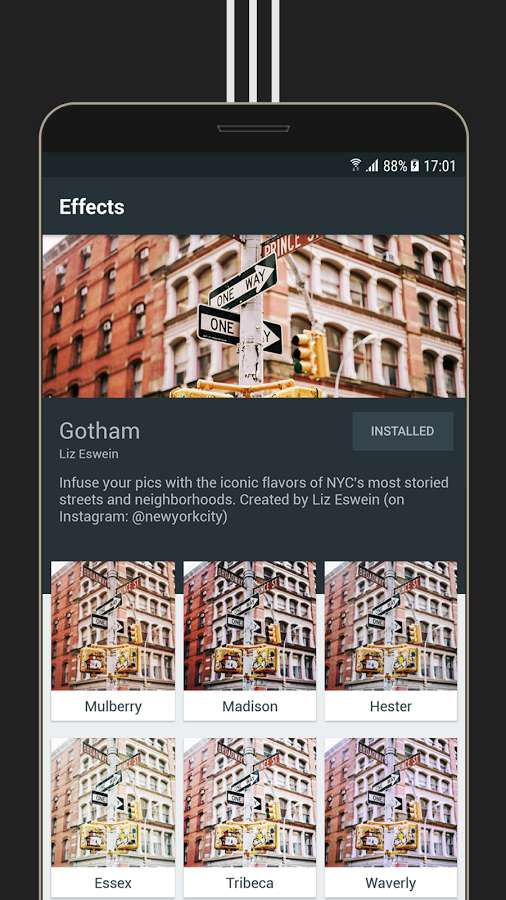Tap the Madison label
Screen dimensions: 506x900
(x=250, y=707)
